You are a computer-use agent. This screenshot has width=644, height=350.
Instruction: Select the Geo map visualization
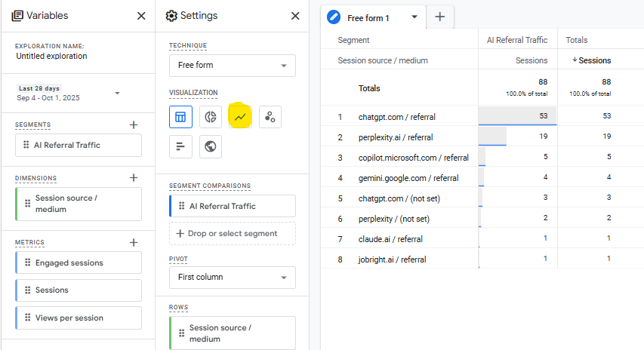(211, 146)
